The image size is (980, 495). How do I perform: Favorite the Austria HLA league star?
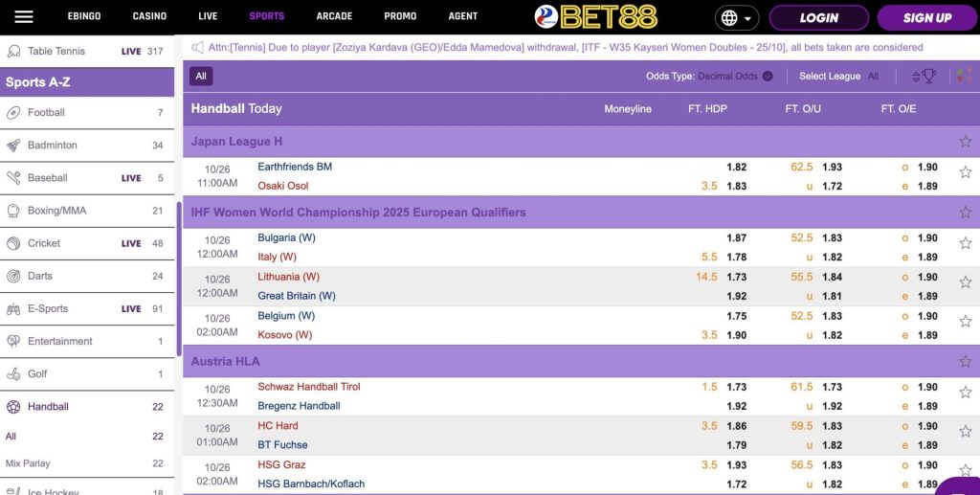[965, 362]
